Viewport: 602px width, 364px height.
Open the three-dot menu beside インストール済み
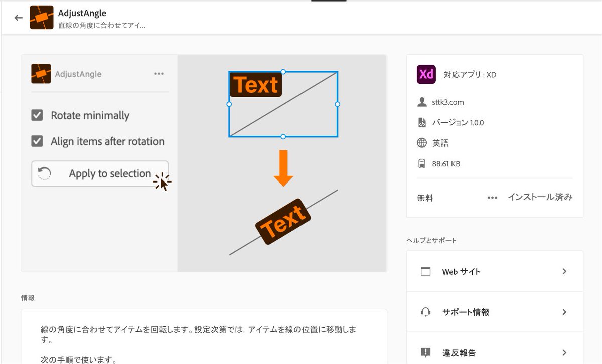(493, 198)
